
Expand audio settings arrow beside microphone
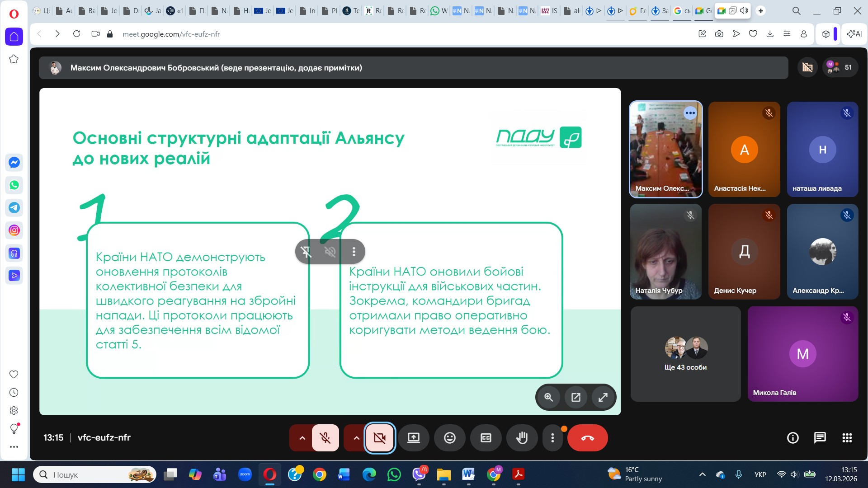(302, 437)
